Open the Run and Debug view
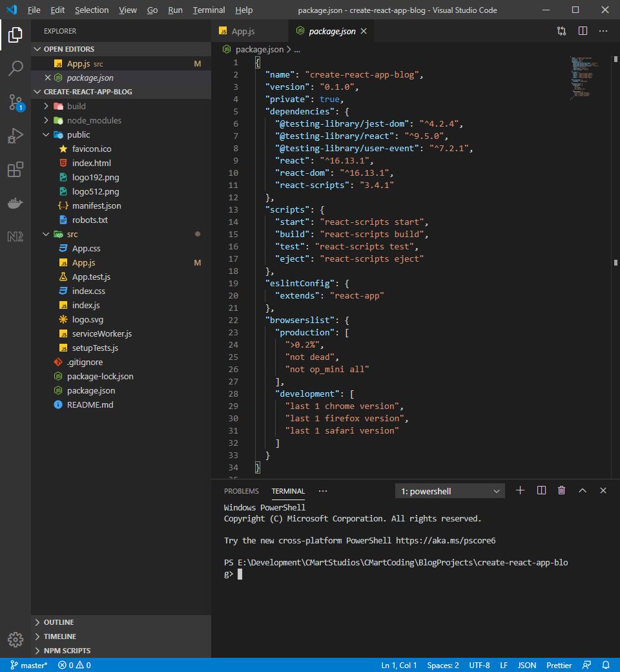Viewport: 620px width, 672px height. [x=15, y=136]
